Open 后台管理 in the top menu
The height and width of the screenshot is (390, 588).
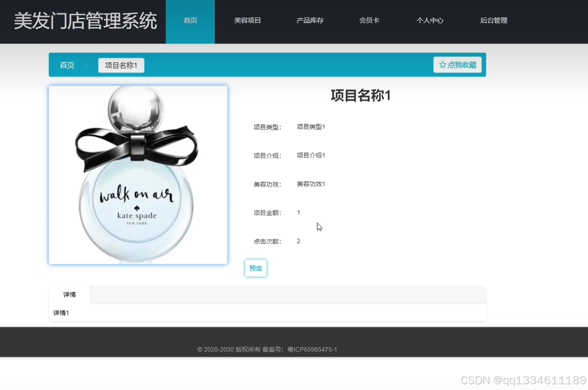pyautogui.click(x=493, y=21)
